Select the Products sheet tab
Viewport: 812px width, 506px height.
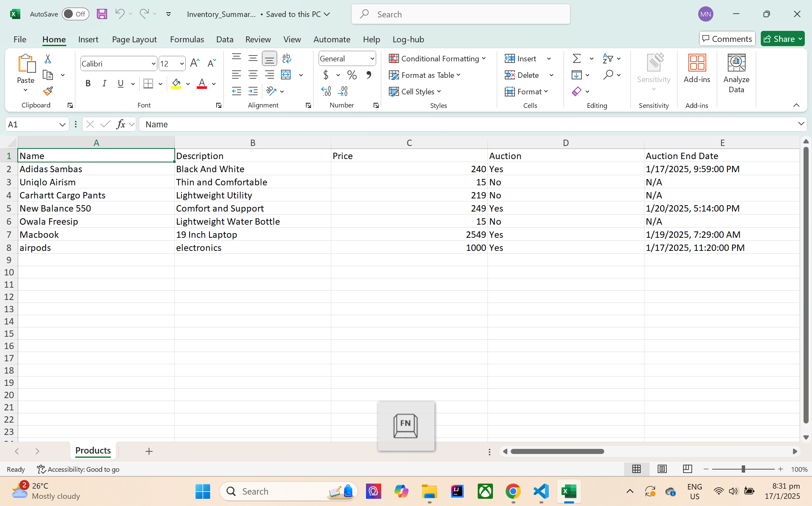pos(93,451)
